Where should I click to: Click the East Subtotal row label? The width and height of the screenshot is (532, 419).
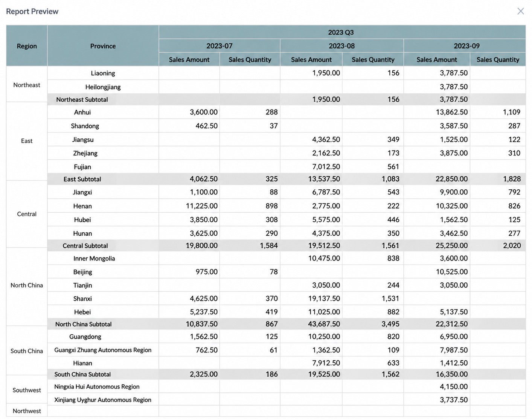82,179
